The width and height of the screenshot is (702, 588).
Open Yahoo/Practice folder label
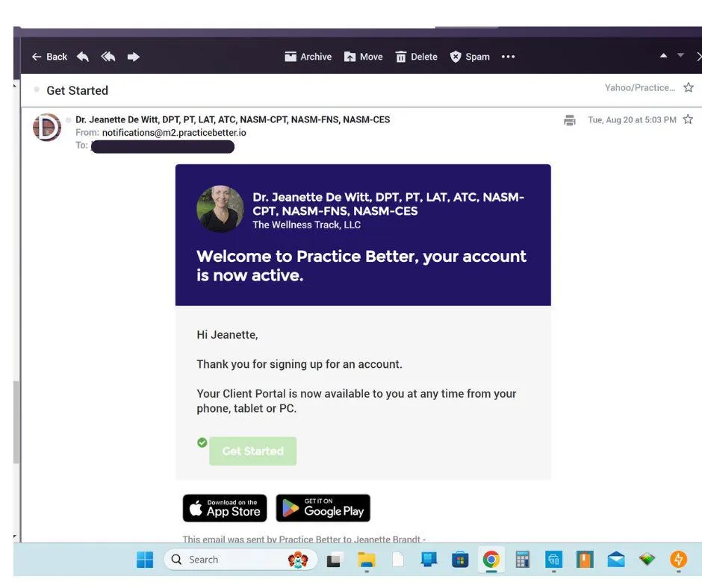point(640,88)
